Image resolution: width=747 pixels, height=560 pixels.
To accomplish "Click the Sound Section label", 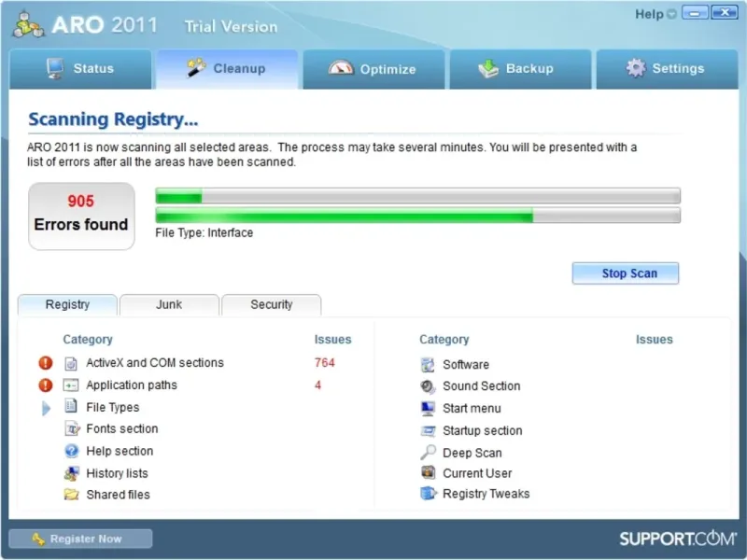I will (x=482, y=386).
